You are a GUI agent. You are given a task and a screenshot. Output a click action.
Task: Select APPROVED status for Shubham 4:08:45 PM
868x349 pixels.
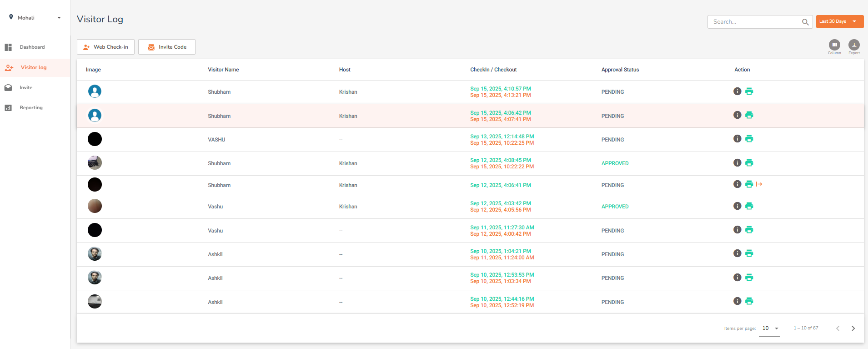pos(615,163)
